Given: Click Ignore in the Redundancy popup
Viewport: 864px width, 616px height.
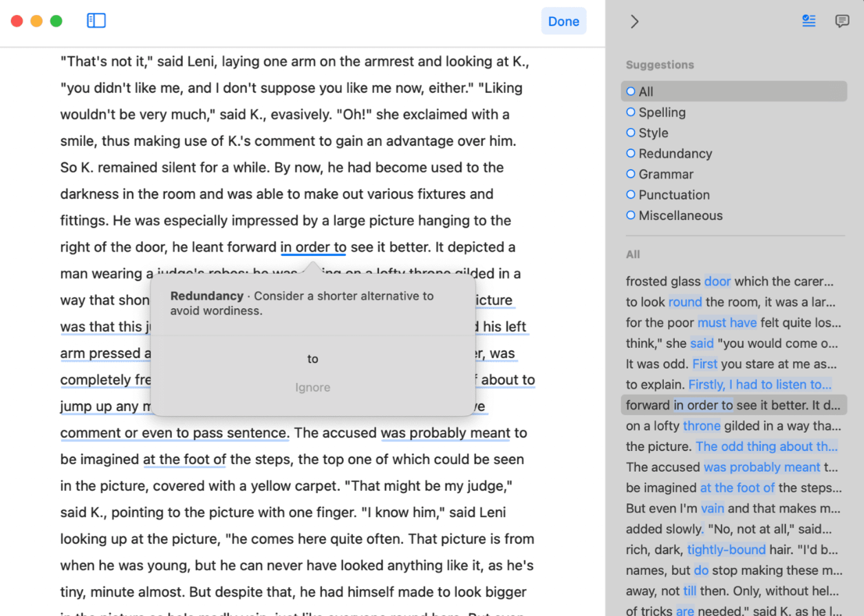Looking at the screenshot, I should pos(313,387).
